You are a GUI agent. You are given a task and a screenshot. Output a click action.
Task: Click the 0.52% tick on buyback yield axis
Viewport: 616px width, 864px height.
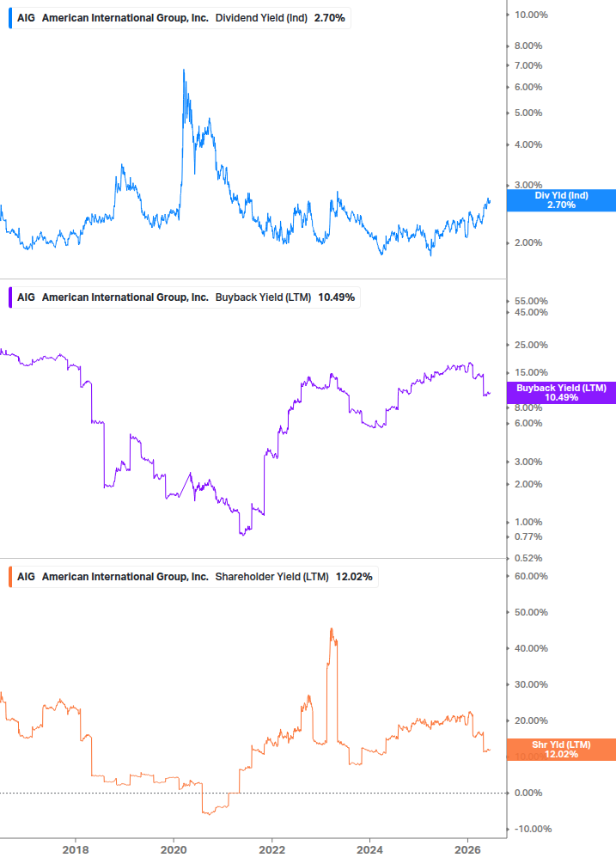528,558
